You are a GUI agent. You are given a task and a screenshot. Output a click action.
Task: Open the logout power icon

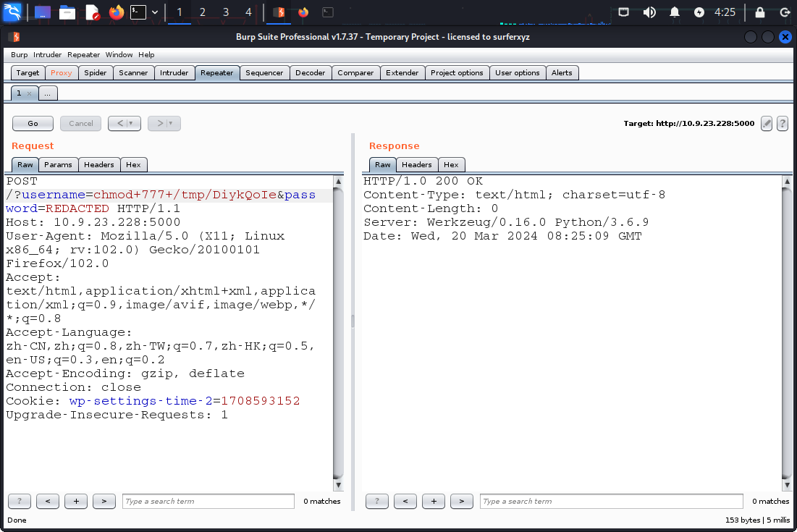pyautogui.click(x=785, y=12)
